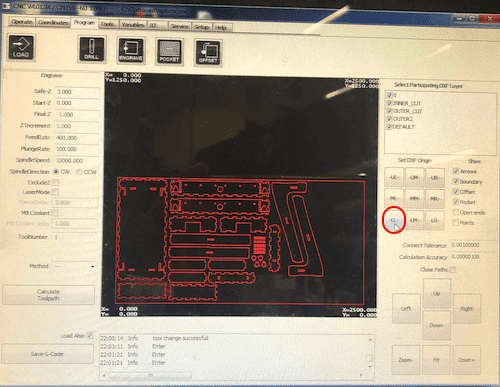The height and width of the screenshot is (387, 500).
Task: Set DXF origin to middle-middle (-MM-)
Action: [x=414, y=199]
